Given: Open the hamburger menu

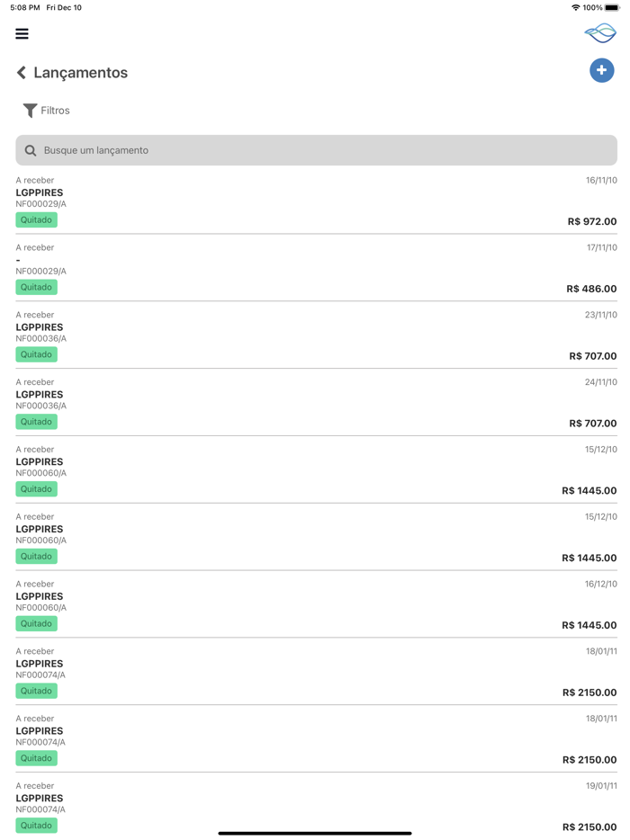Looking at the screenshot, I should [x=22, y=34].
